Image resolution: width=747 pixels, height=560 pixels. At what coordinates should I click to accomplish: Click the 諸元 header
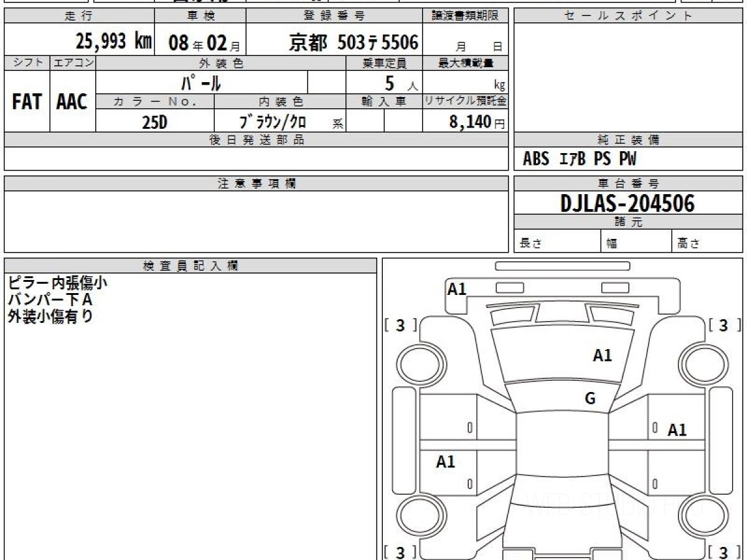coord(628,222)
